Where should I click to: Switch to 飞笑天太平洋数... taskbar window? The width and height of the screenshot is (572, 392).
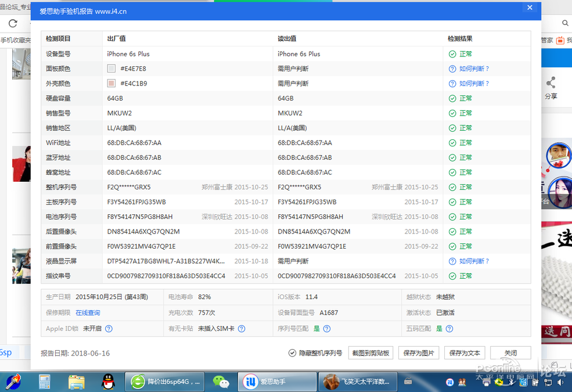coord(358,382)
